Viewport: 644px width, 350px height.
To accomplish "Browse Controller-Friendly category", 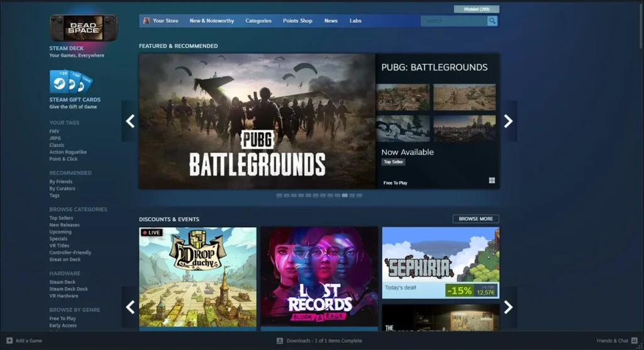I will coord(70,252).
